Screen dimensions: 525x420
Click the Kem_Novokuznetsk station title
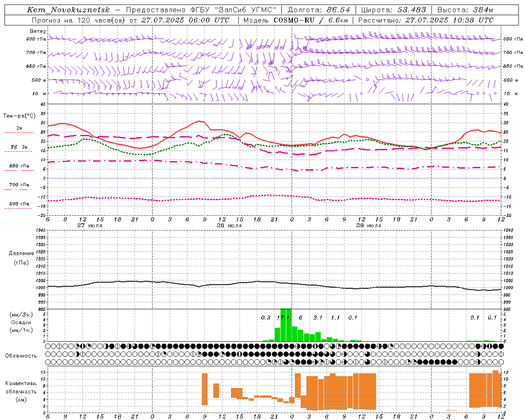pos(68,10)
